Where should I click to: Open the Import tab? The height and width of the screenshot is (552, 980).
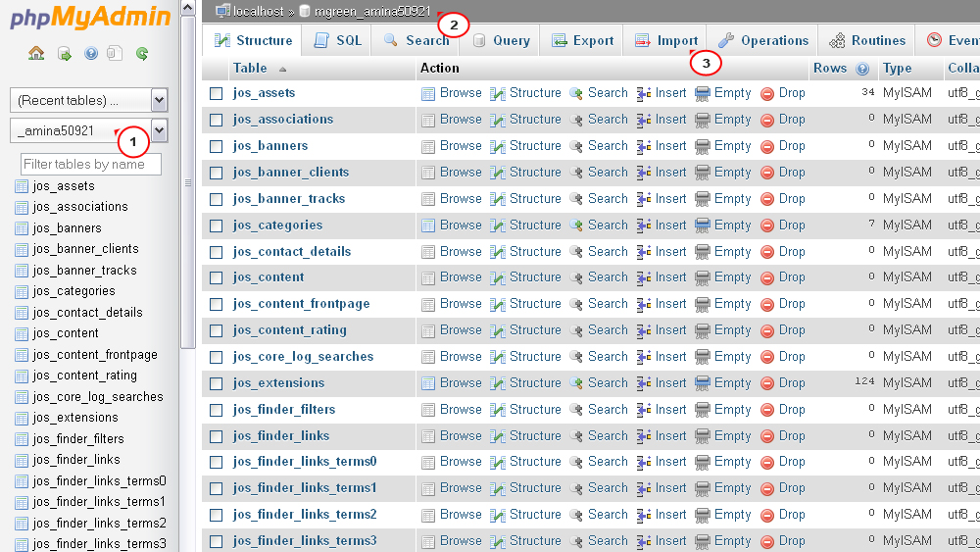click(666, 40)
